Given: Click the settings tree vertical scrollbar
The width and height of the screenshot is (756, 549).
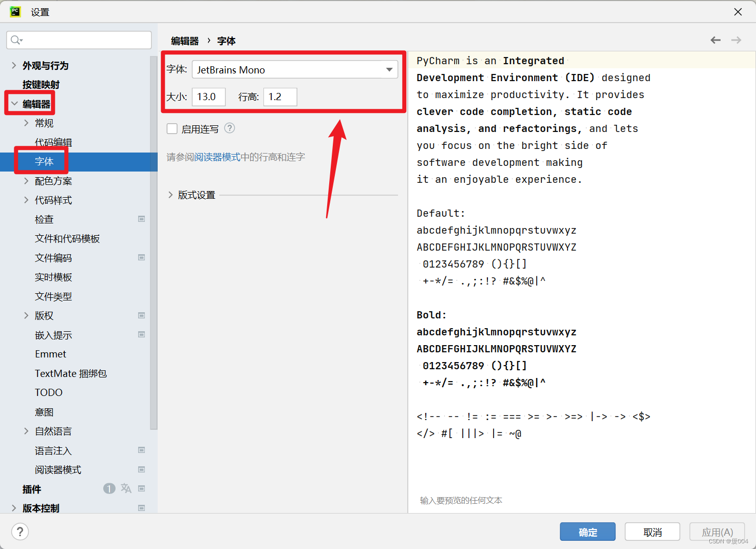Looking at the screenshot, I should [154, 242].
